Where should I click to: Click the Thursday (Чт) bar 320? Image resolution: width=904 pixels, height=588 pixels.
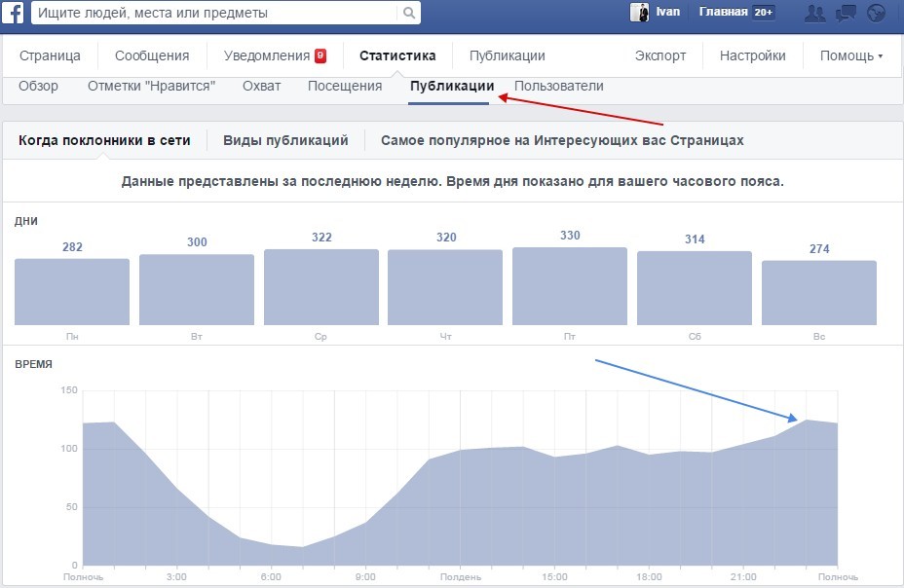[x=445, y=287]
